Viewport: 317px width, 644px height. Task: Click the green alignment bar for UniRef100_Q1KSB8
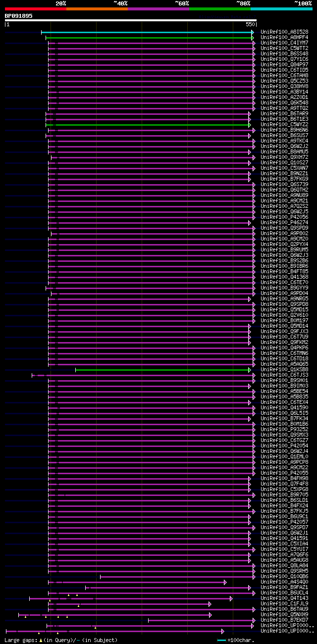click(x=163, y=370)
